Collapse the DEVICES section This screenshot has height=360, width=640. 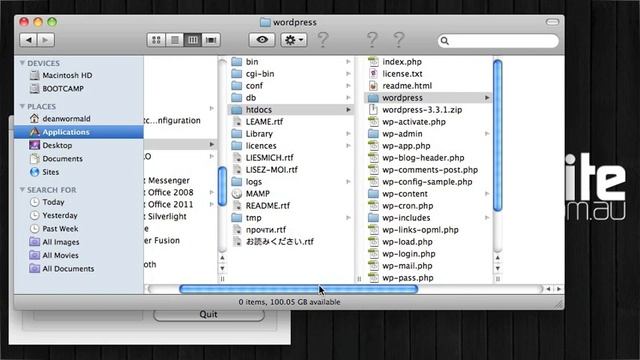click(x=22, y=63)
